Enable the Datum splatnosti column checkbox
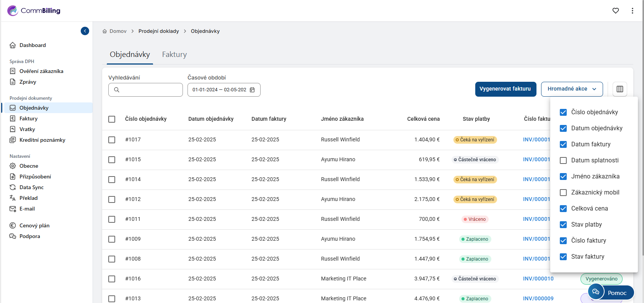Image resolution: width=644 pixels, height=303 pixels. pyautogui.click(x=563, y=160)
